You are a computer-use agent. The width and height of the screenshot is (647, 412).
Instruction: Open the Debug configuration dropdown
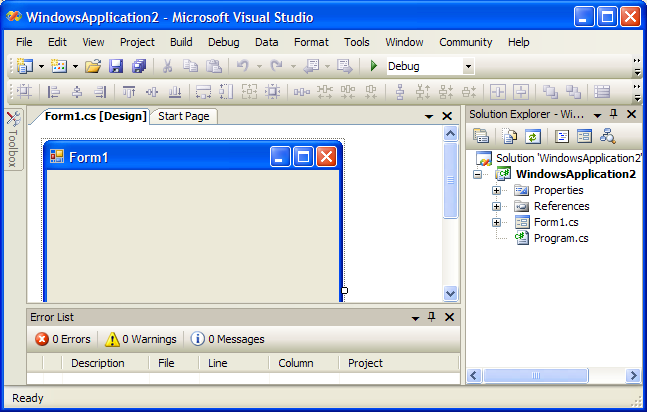point(468,66)
